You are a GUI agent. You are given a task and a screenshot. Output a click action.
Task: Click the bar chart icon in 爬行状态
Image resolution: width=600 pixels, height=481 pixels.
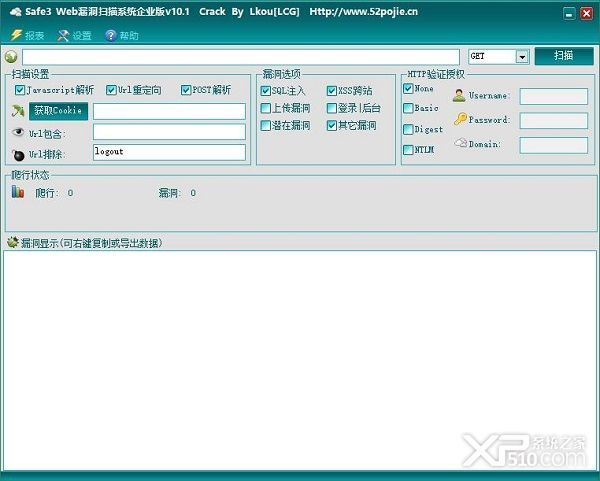point(18,192)
